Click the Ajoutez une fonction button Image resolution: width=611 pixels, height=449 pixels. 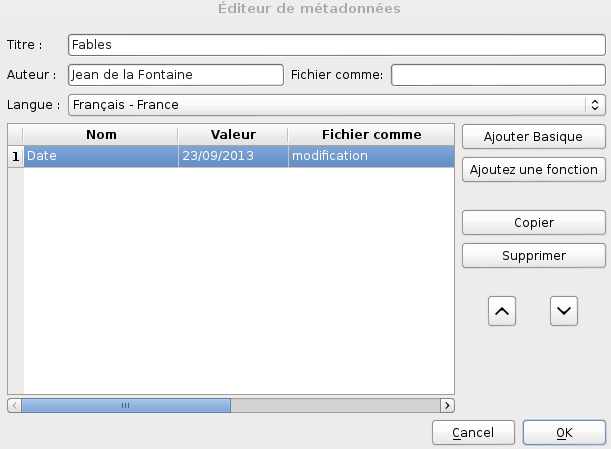pyautogui.click(x=533, y=170)
